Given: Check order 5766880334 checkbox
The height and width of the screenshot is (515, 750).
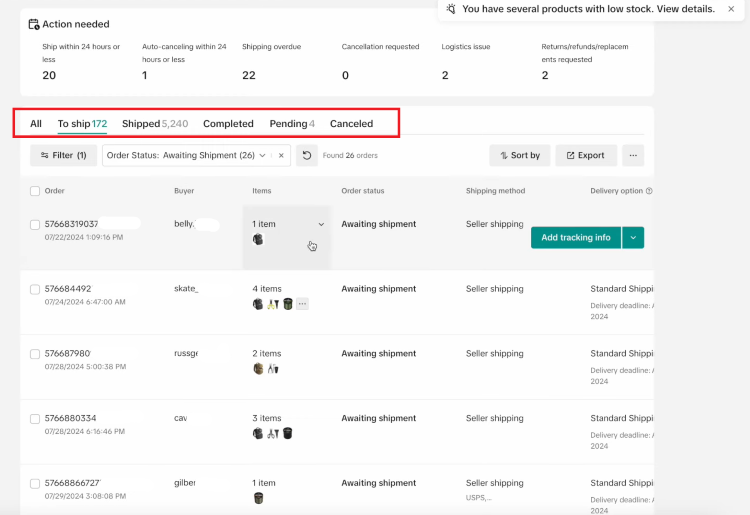Looking at the screenshot, I should (x=35, y=419).
